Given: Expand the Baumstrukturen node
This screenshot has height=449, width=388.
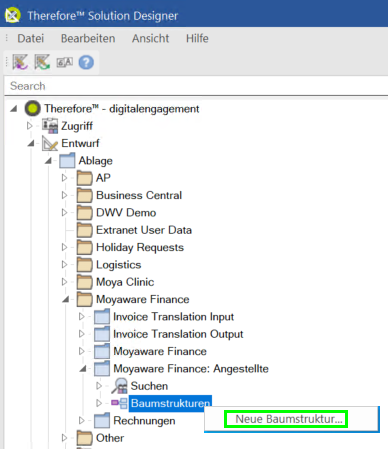Looking at the screenshot, I should 99,403.
